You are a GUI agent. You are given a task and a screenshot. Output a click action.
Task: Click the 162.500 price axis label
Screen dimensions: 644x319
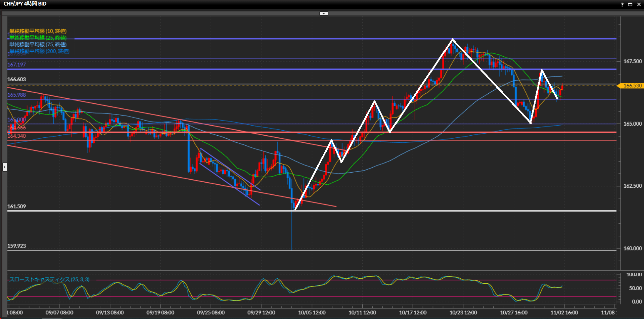[x=632, y=186]
